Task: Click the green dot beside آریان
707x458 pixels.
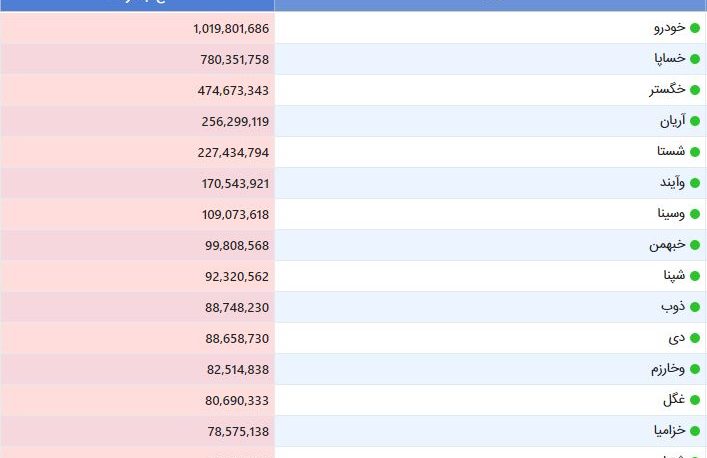Action: click(x=695, y=121)
